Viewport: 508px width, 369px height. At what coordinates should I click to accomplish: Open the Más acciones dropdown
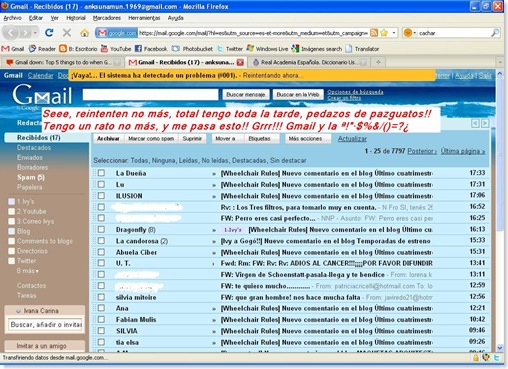[308, 139]
